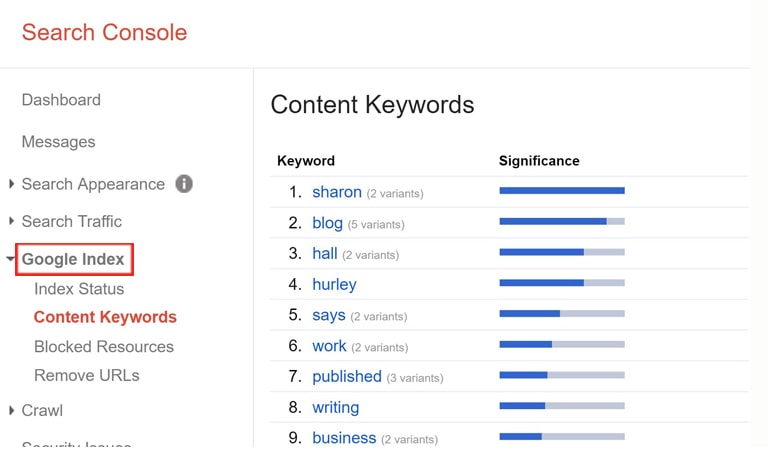Expand the Search Traffic section arrow
Screen dimensions: 768x450
point(11,221)
